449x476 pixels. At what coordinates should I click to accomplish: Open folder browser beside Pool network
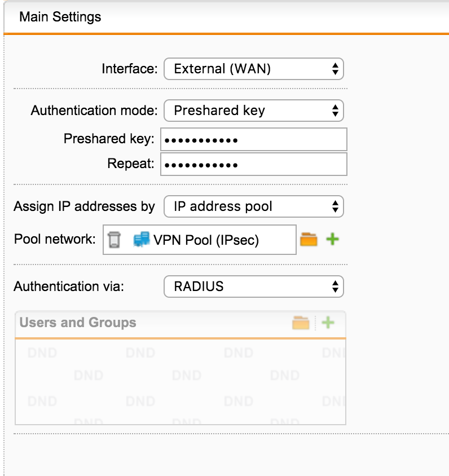309,239
